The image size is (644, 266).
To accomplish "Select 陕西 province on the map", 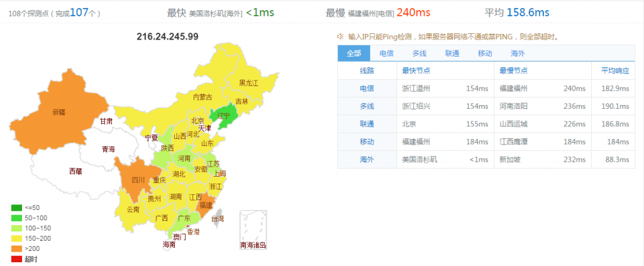I will coord(167,148).
